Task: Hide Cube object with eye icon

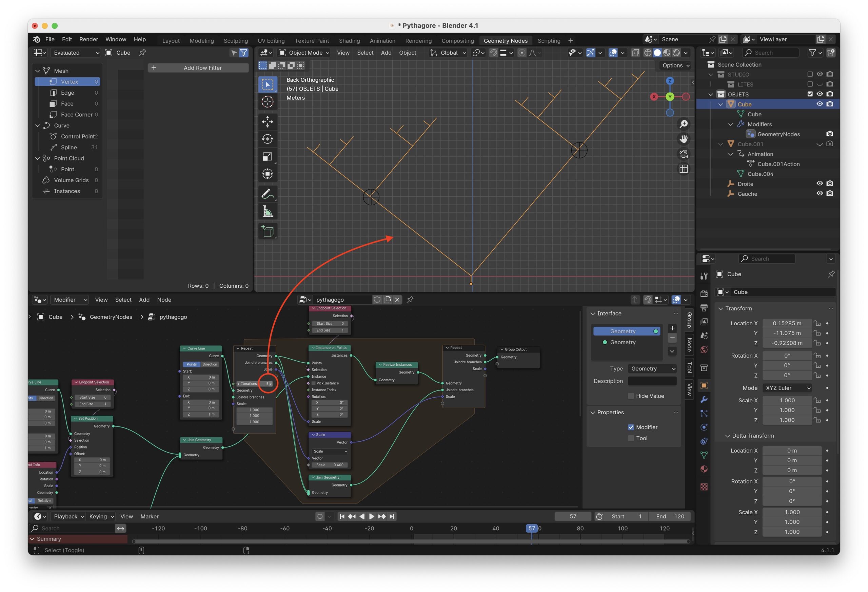Action: [820, 104]
